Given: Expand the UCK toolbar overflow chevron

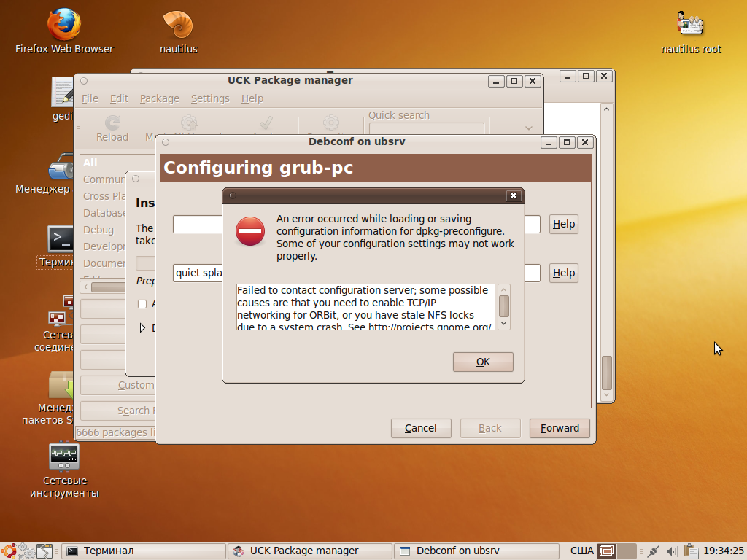Looking at the screenshot, I should 528,128.
